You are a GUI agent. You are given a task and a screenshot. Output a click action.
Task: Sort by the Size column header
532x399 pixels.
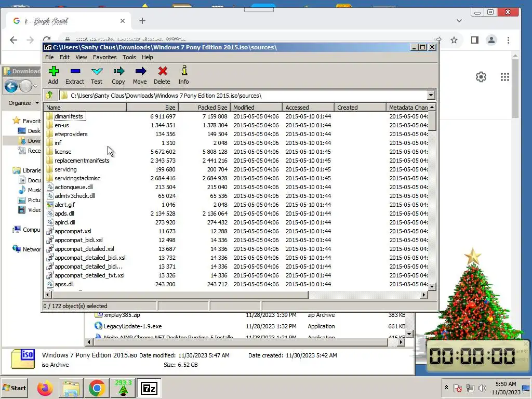click(153, 107)
